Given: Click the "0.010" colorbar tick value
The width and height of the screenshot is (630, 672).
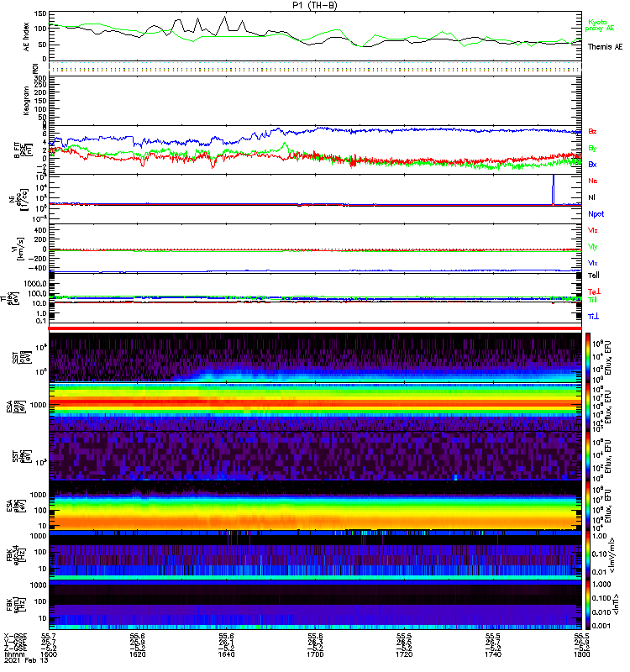Looking at the screenshot, I should click(601, 612).
